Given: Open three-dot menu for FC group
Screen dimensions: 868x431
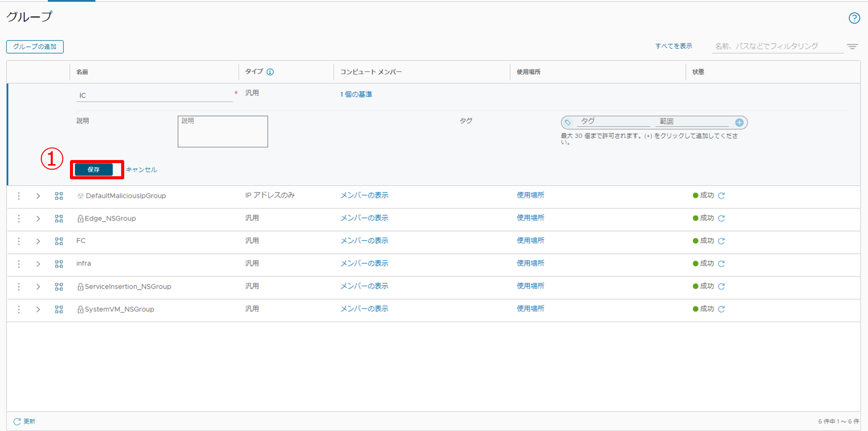Looking at the screenshot, I should click(x=19, y=242).
